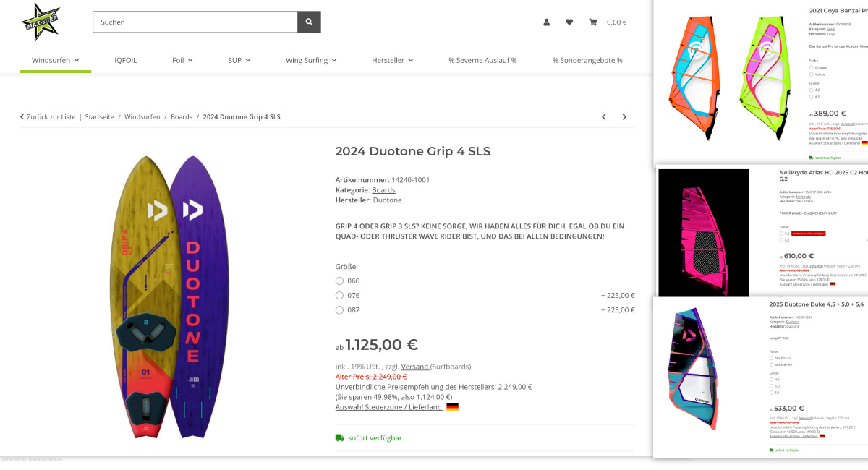Choose the Orange color for the Goya Banzai

812,67
